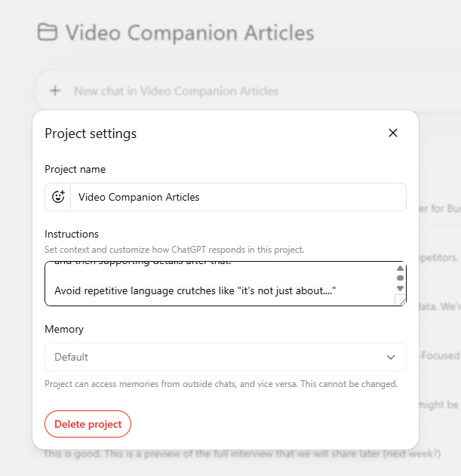Click the 'Set context and customize' helper text
This screenshot has height=476, width=461.
[x=174, y=250]
